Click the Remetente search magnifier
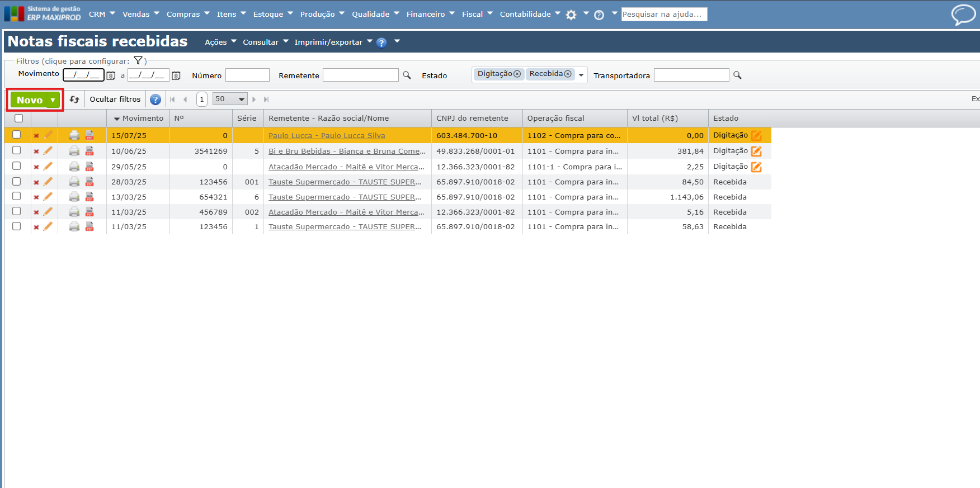Image resolution: width=980 pixels, height=488 pixels. [x=407, y=75]
